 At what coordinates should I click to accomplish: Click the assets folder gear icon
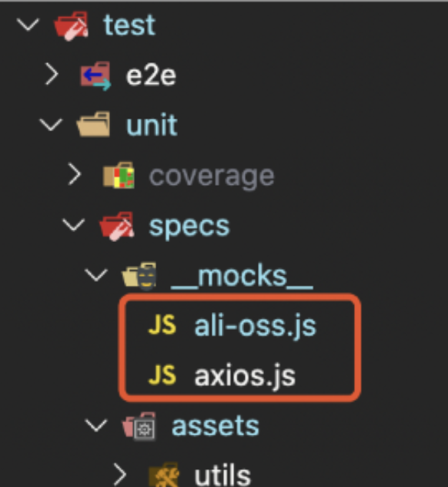tap(139, 426)
